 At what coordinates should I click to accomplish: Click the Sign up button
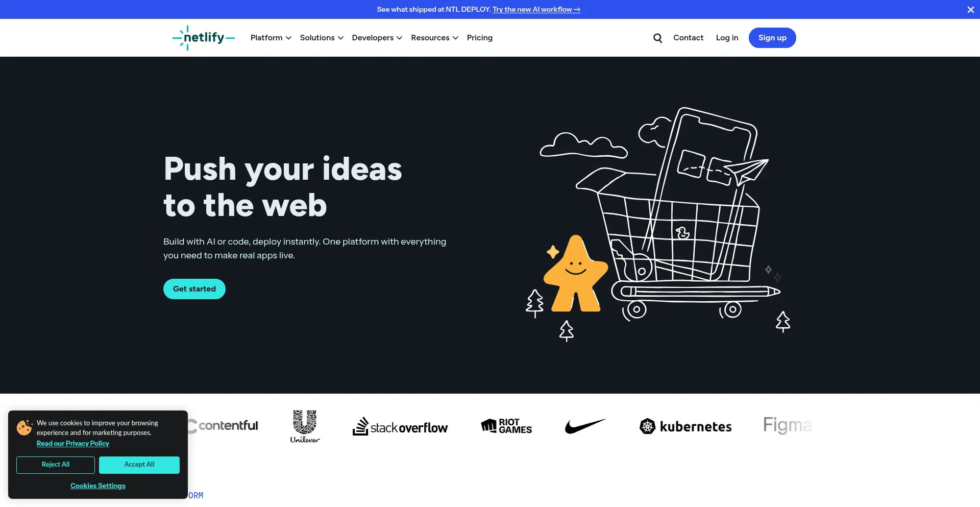tap(772, 38)
